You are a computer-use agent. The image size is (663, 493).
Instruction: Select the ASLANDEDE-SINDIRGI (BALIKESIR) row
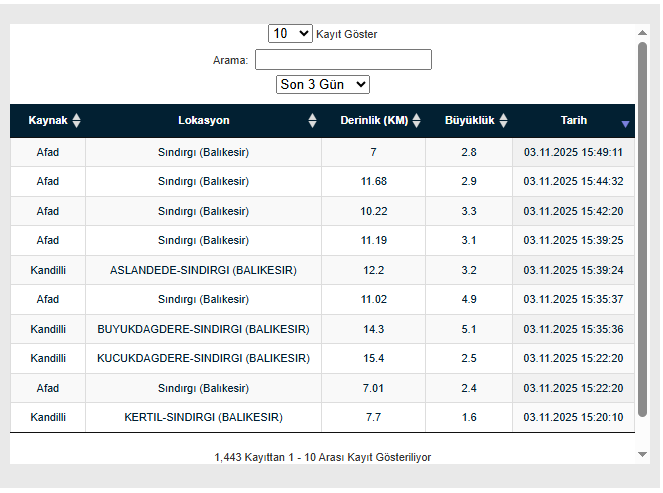(203, 270)
